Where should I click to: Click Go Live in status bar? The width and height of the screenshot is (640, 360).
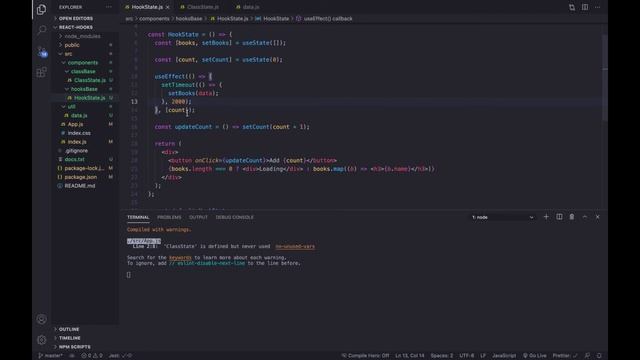(x=535, y=356)
